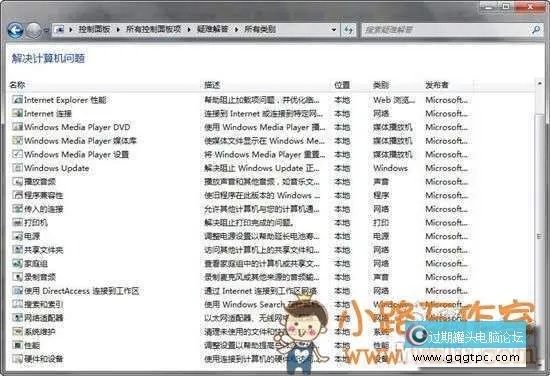Click the 传入的连接 troubleshooter icon
This screenshot has width=550, height=376.
[x=17, y=209]
